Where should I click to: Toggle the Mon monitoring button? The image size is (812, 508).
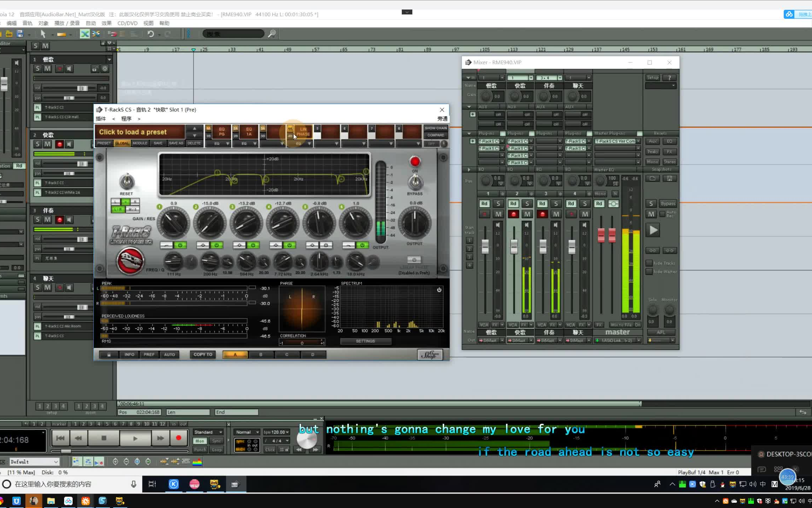[200, 441]
